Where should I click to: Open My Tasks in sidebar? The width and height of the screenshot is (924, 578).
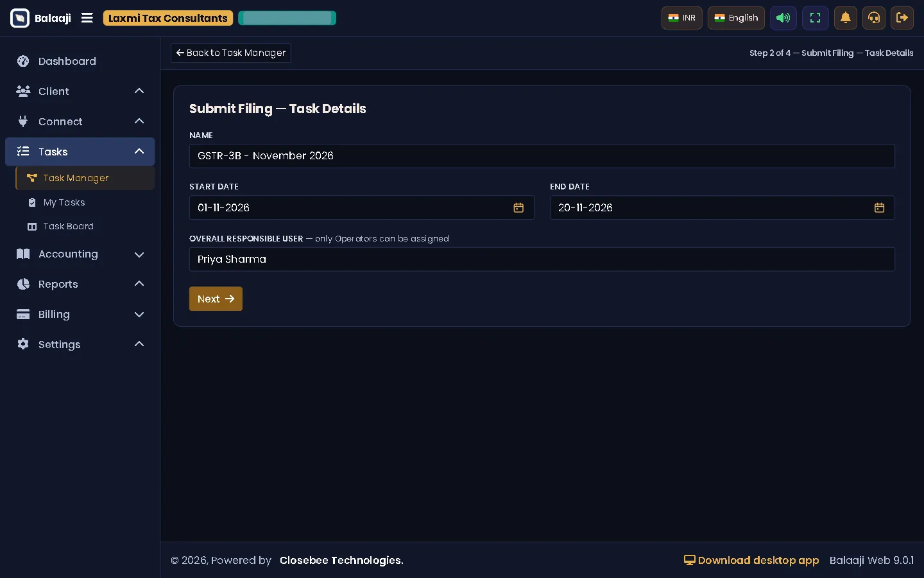[x=85, y=202]
